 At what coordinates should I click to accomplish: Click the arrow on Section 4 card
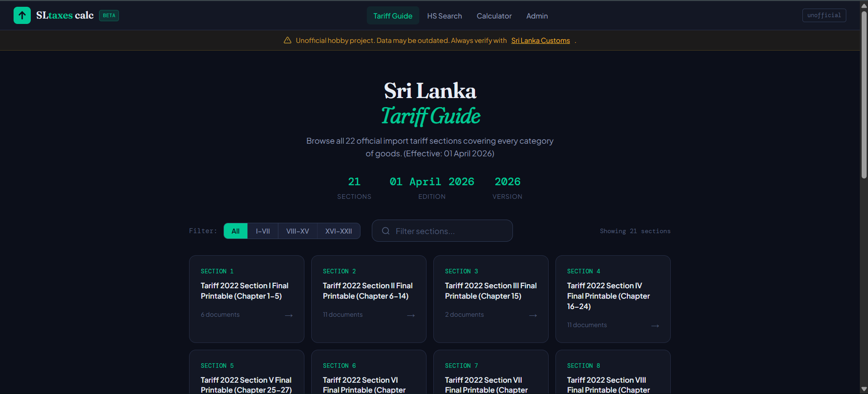pos(655,326)
